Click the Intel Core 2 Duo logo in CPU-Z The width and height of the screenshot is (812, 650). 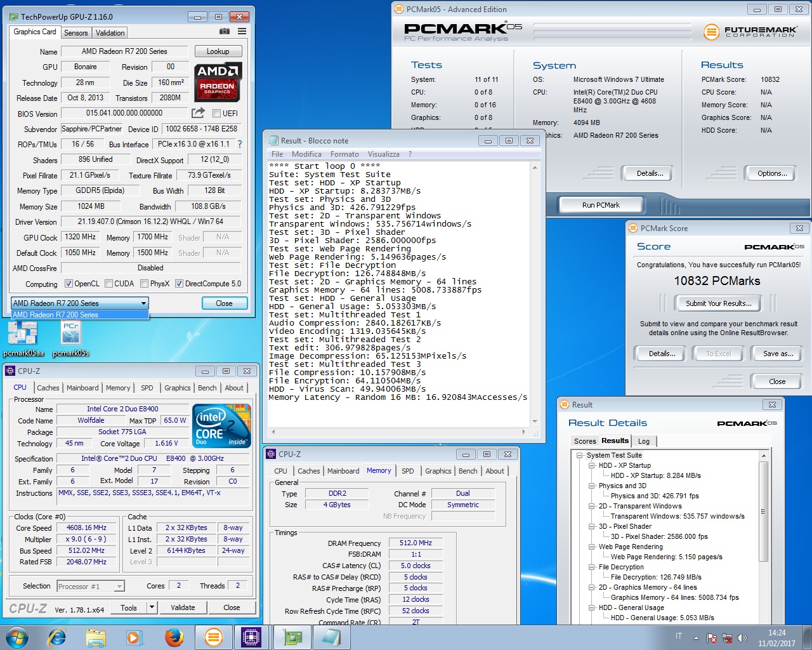221,425
